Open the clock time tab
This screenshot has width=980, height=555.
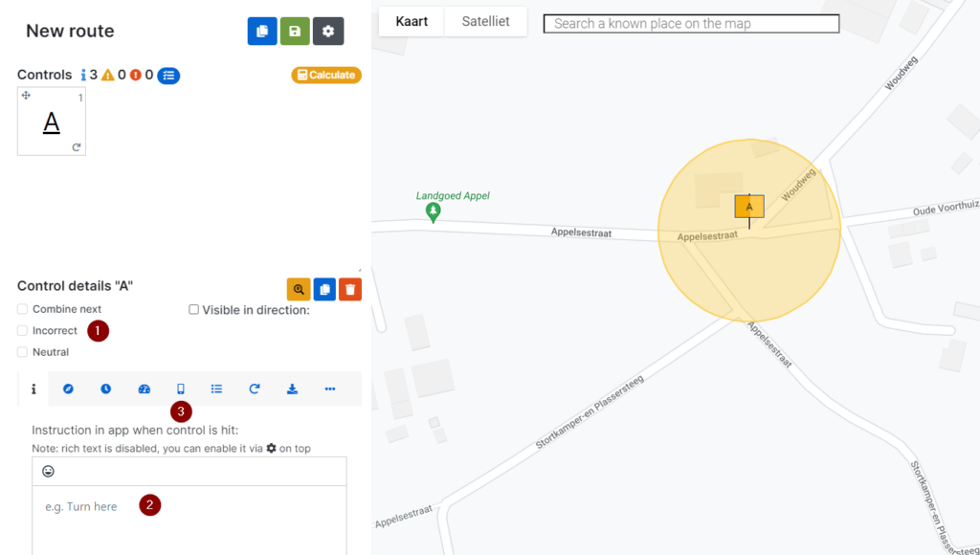pos(106,388)
